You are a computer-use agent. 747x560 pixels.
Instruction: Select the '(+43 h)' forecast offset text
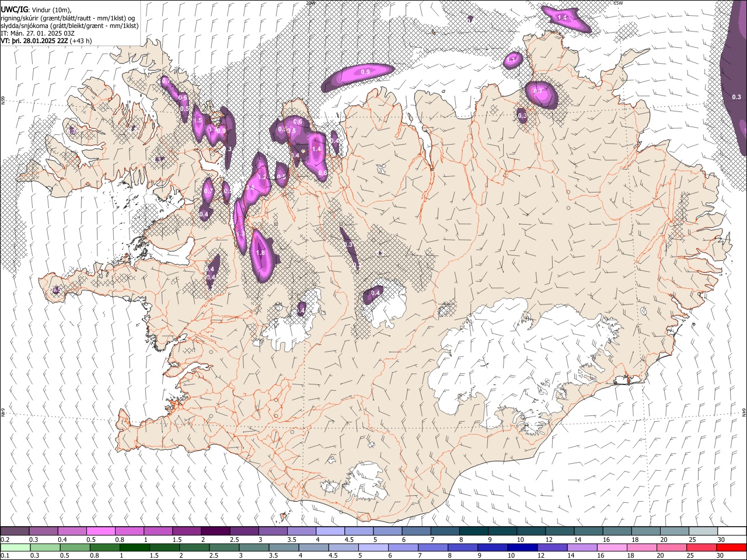[x=81, y=41]
